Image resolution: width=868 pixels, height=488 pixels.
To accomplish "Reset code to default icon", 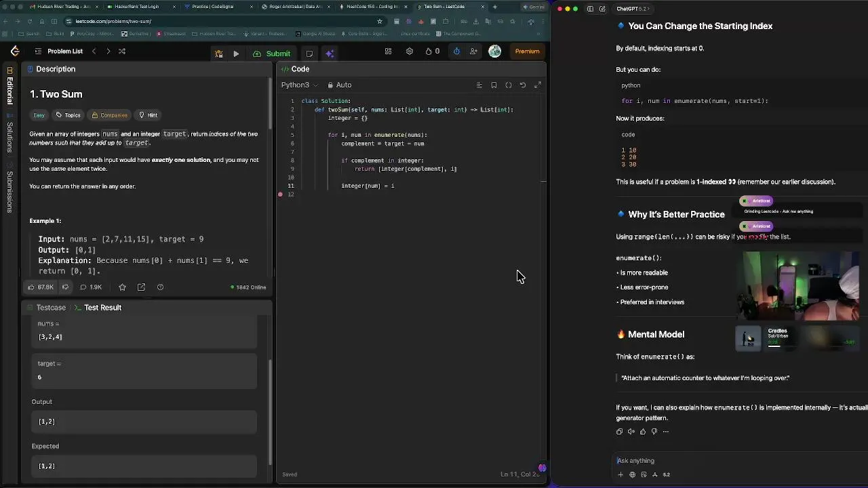I will coord(523,85).
